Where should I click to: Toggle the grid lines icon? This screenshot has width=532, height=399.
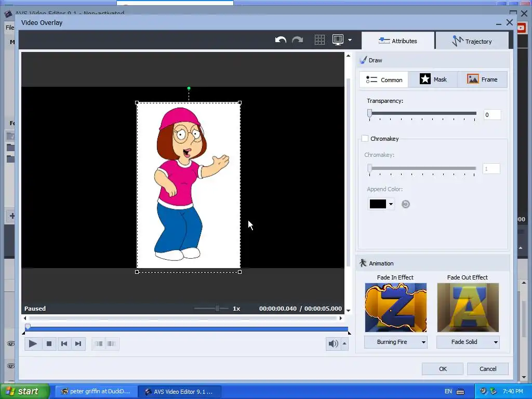coord(320,40)
